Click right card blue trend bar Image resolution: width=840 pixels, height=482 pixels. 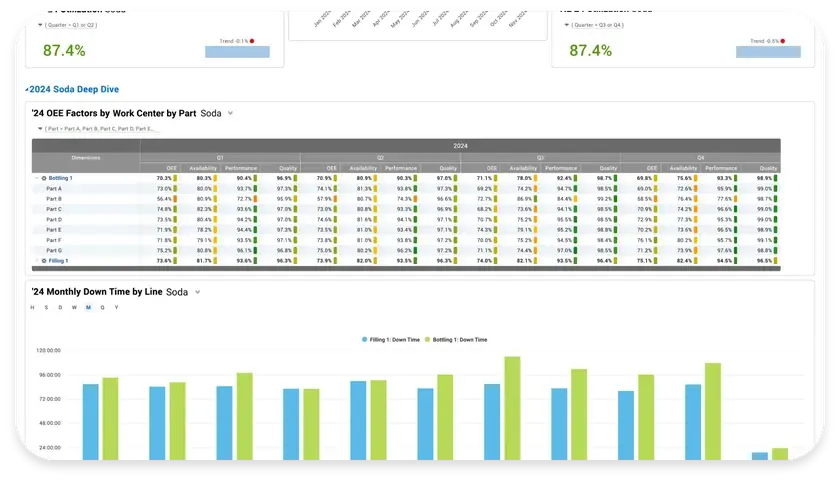coord(768,51)
